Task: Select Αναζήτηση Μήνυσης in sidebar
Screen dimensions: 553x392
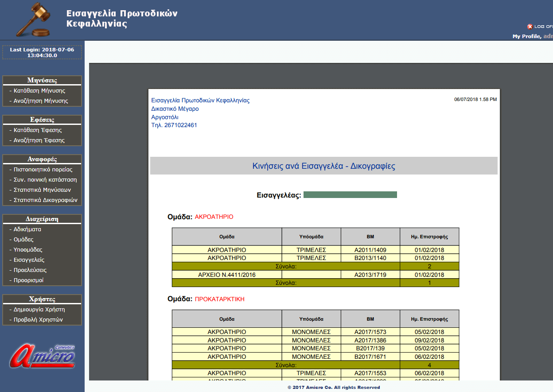Action: pos(41,101)
